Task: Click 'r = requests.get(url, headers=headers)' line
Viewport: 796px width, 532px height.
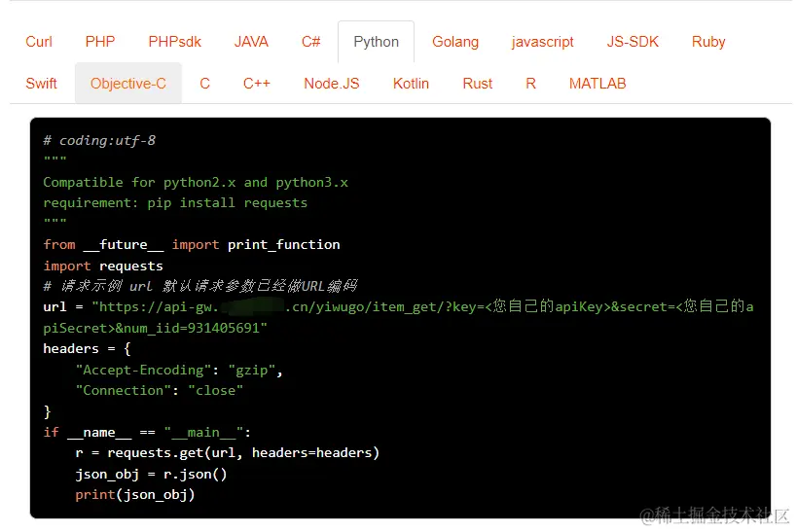Action: tap(227, 453)
